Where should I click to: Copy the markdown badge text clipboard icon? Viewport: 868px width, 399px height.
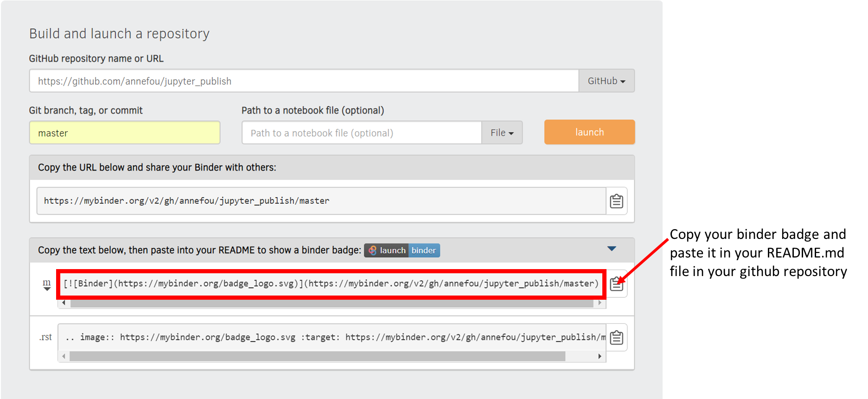point(617,283)
